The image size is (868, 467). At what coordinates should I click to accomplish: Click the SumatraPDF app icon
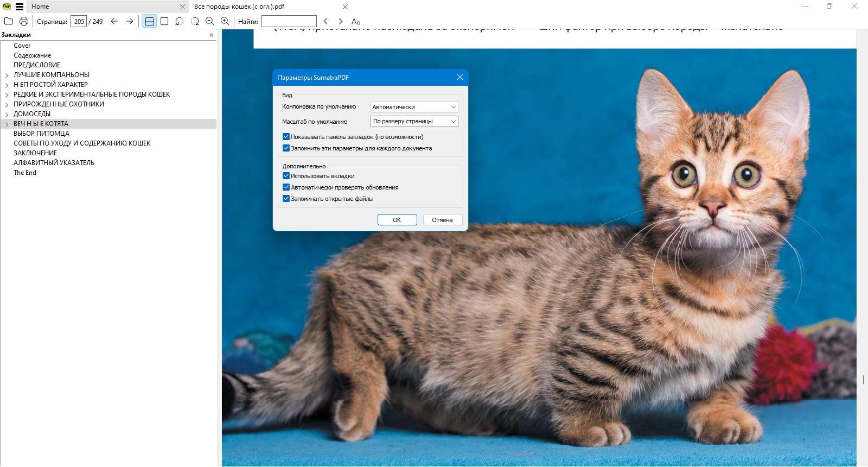pyautogui.click(x=7, y=7)
